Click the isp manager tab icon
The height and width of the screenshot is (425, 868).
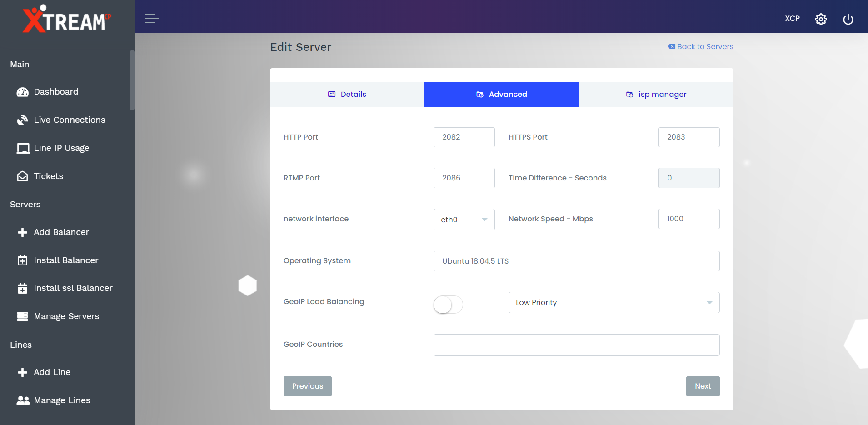(629, 95)
